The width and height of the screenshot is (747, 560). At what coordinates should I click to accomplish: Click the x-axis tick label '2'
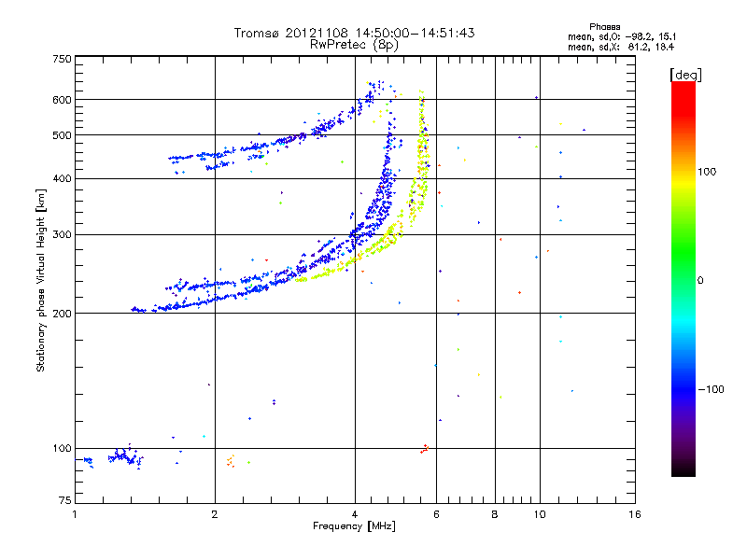(215, 514)
